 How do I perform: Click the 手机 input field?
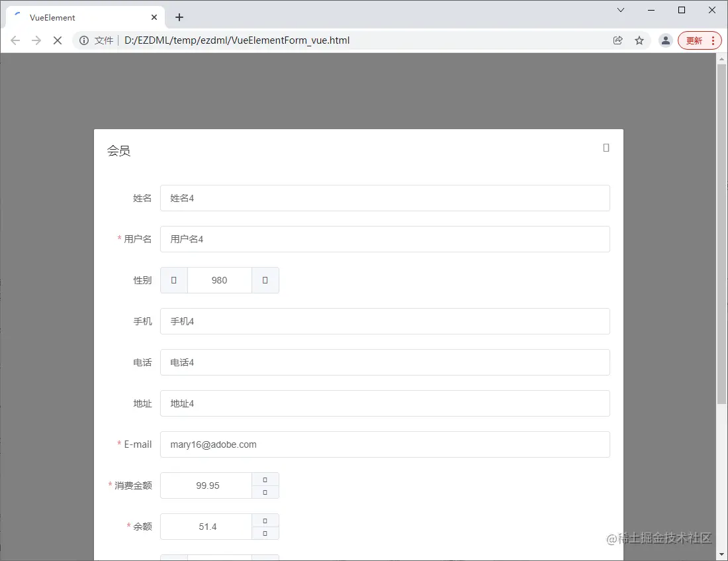(x=385, y=321)
